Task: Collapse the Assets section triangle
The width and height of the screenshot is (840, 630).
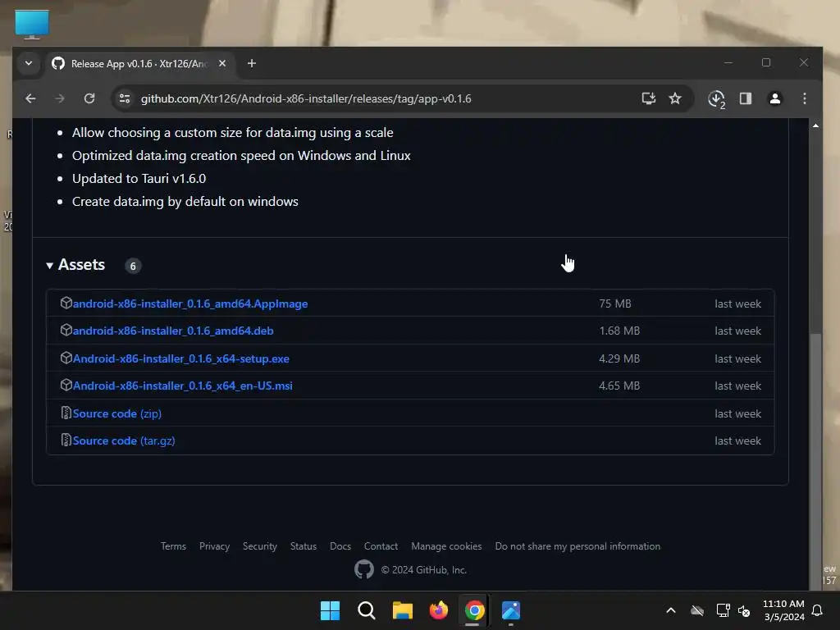Action: [x=50, y=266]
